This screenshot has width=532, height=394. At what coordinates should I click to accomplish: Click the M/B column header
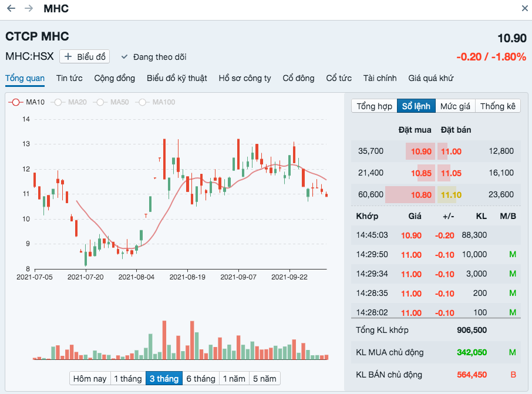click(x=508, y=216)
